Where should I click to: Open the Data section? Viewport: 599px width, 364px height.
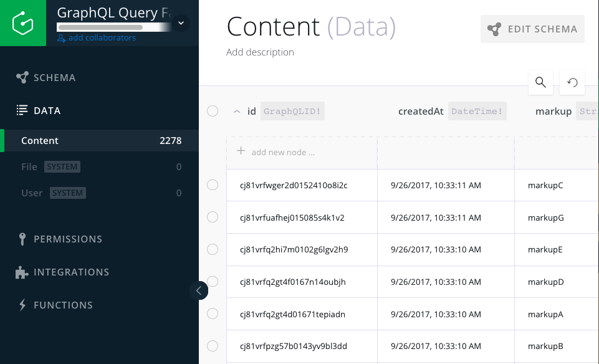[38, 110]
